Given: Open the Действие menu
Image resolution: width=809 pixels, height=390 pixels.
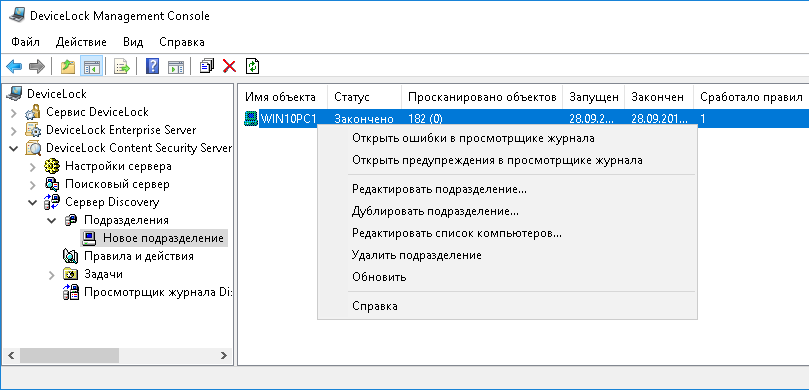Looking at the screenshot, I should pyautogui.click(x=81, y=42).
